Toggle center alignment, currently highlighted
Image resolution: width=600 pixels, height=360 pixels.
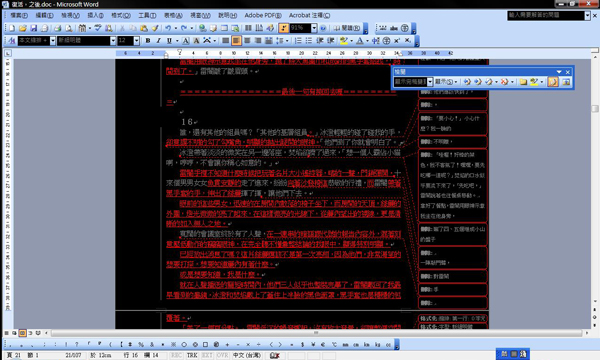(236, 41)
